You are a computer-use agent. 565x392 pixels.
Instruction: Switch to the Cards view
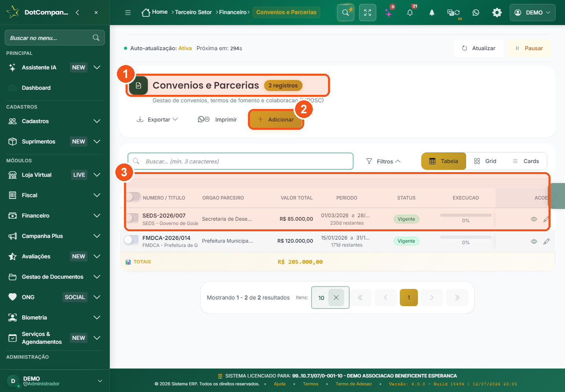tap(526, 161)
